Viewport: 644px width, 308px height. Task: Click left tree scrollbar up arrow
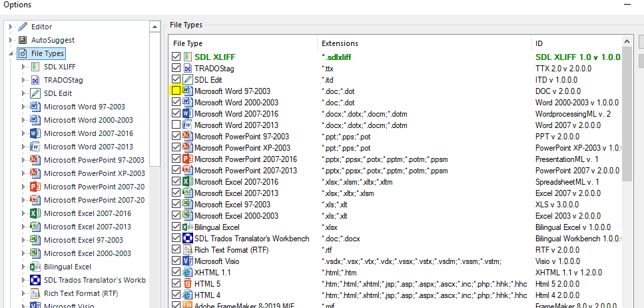(155, 27)
